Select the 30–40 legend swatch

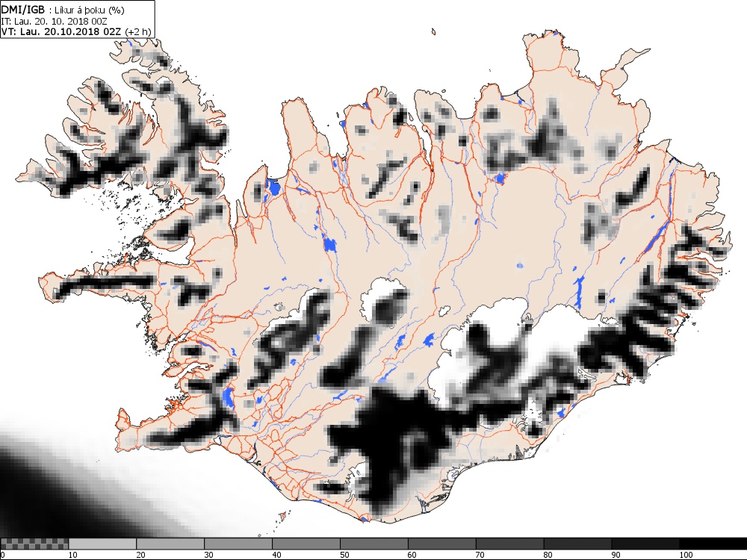pos(238,544)
